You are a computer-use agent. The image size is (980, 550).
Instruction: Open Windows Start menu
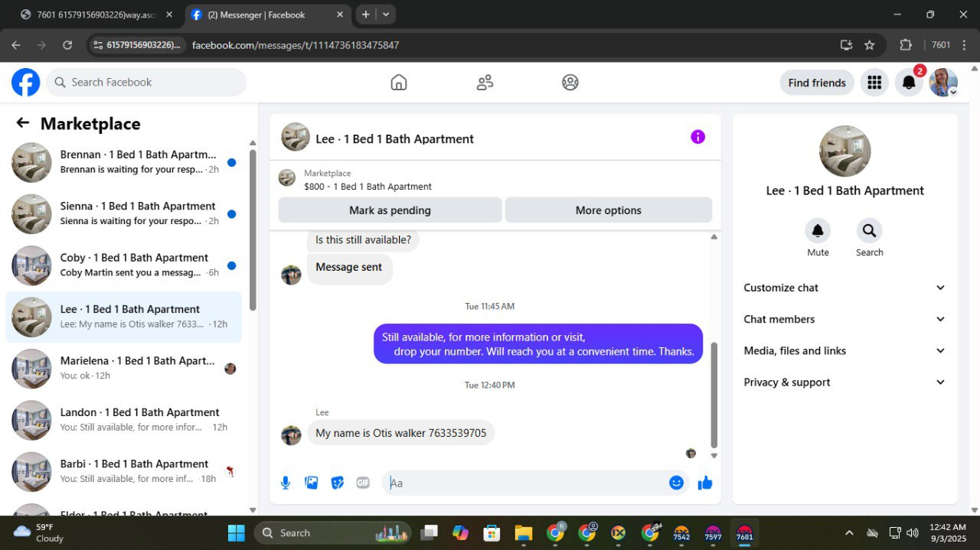coord(236,533)
